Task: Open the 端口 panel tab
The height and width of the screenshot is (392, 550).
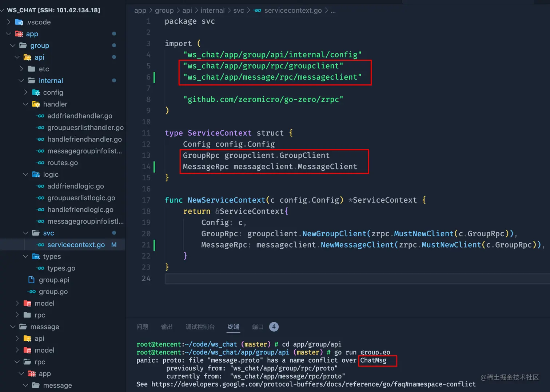Action: click(x=258, y=327)
